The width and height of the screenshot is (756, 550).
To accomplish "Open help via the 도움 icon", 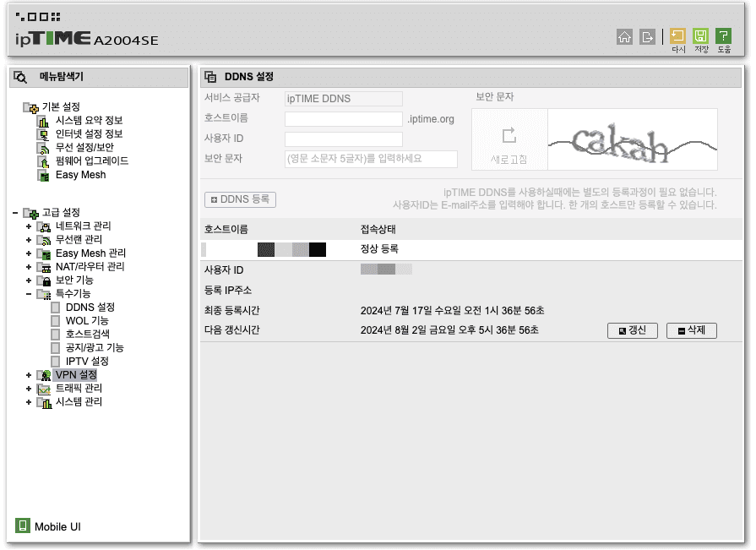I will tap(725, 35).
